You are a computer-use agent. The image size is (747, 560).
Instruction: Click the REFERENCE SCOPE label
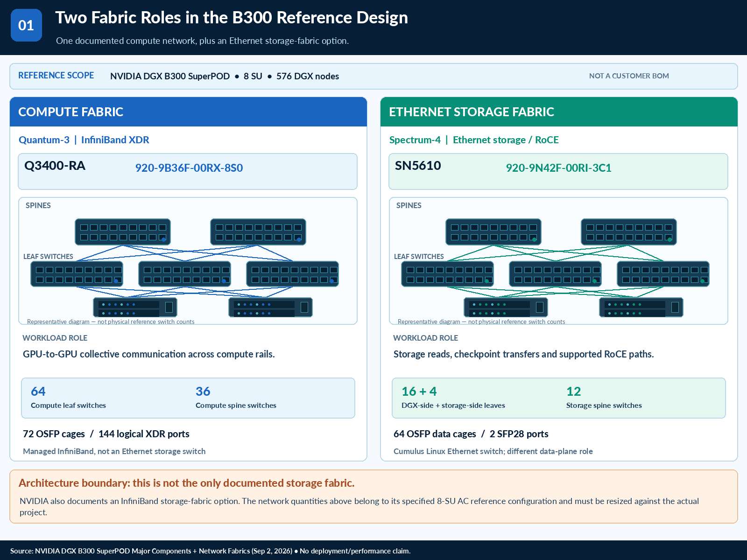coord(56,76)
